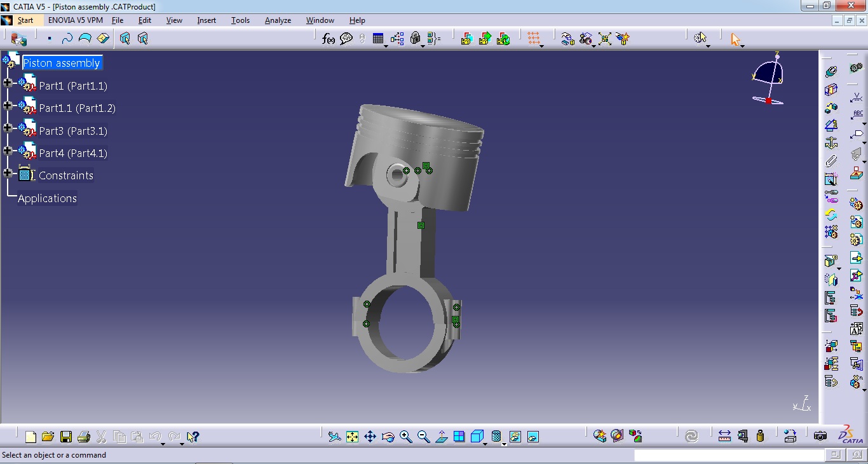Select the Fit All In tool
The image size is (868, 464).
tap(352, 437)
